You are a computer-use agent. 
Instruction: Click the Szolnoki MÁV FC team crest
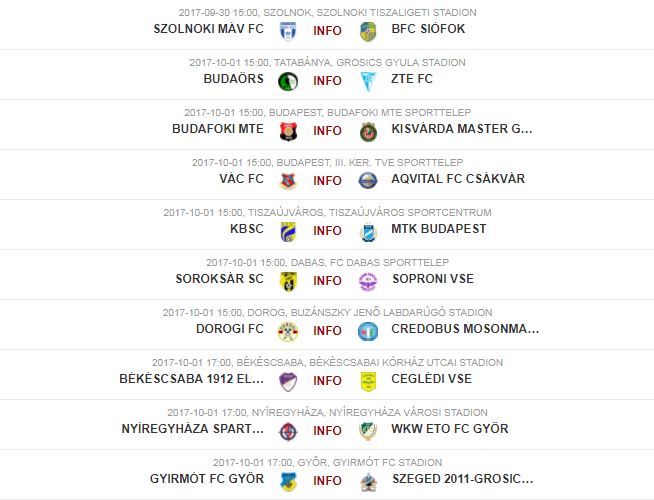288,31
